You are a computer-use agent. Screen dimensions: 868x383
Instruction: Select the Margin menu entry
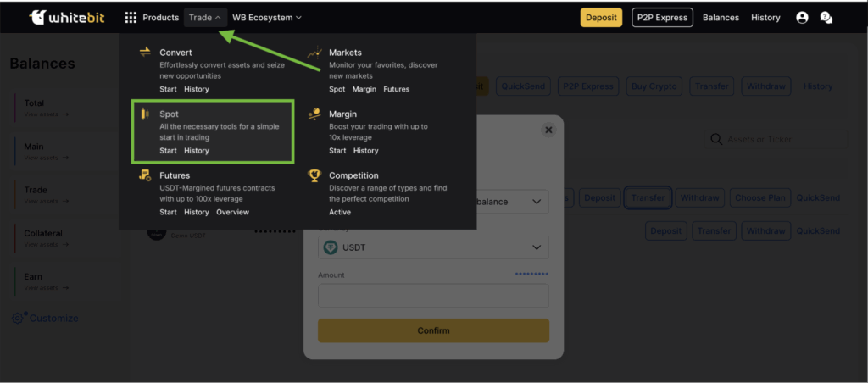click(x=342, y=114)
